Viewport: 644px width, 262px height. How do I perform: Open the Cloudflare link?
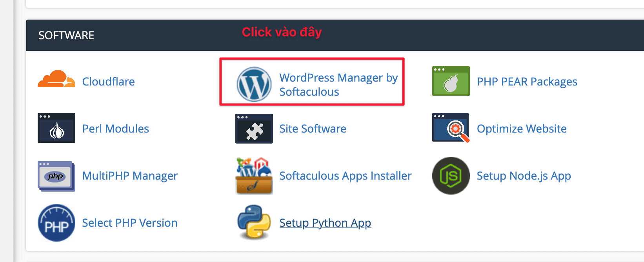pos(108,82)
